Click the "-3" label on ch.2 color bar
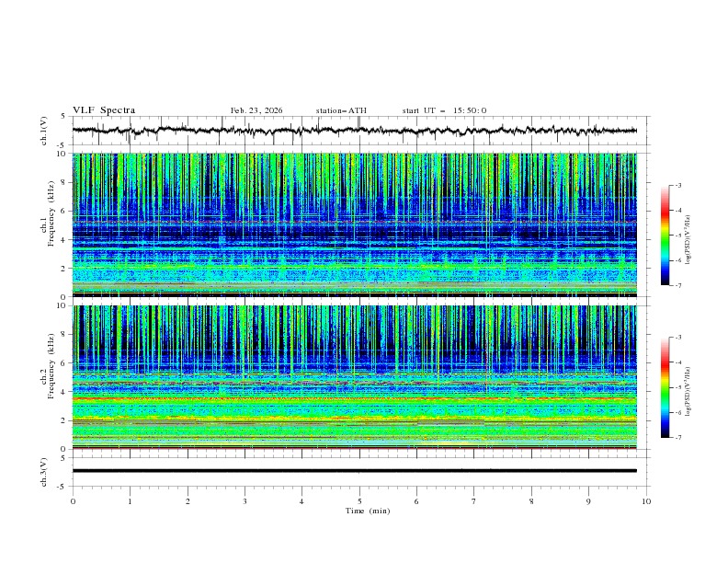The image size is (728, 563). pos(678,338)
